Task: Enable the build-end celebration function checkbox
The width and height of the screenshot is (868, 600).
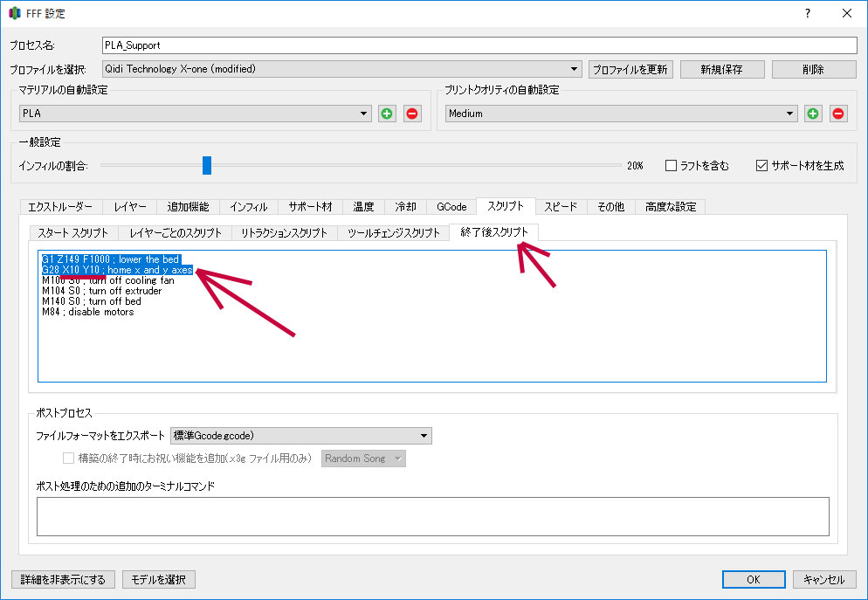Action: point(69,459)
